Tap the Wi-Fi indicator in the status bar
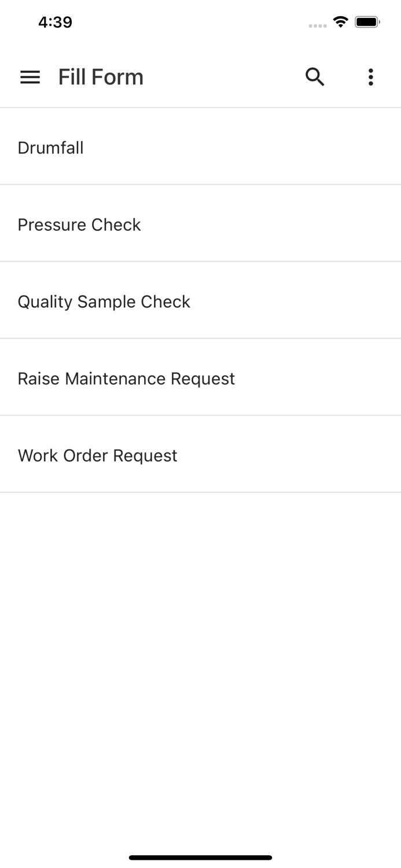401x868 pixels. click(340, 21)
